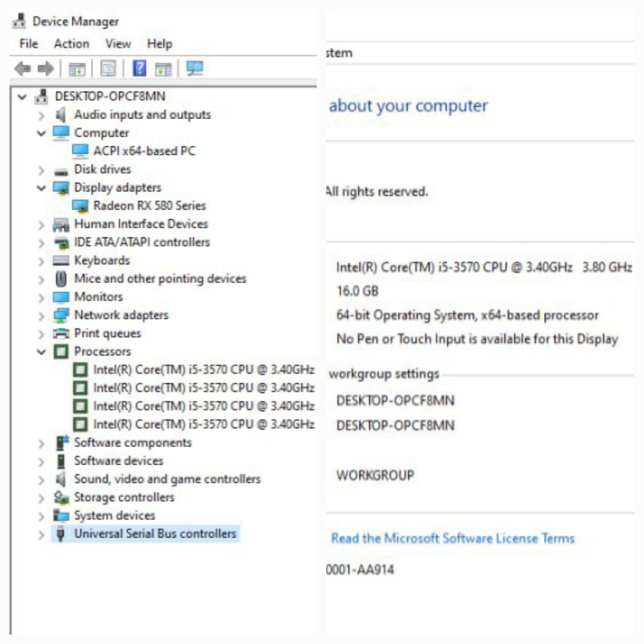Click the Processors chip icon
Viewport: 644px width, 644px height.
[x=61, y=352]
